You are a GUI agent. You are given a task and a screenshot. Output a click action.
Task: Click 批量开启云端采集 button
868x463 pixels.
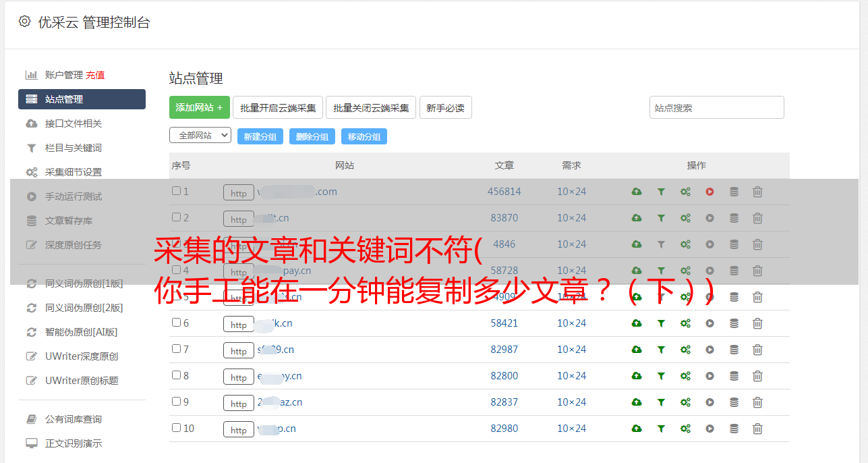point(278,107)
